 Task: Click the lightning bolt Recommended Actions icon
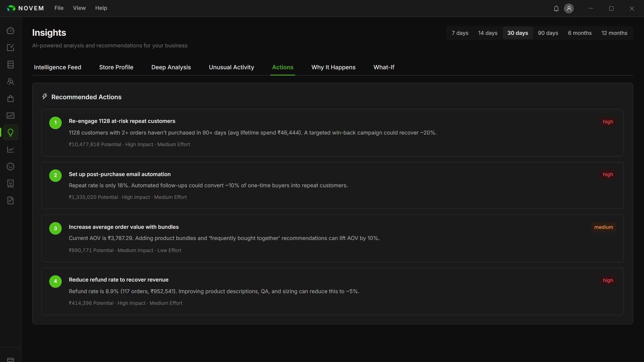click(x=45, y=97)
